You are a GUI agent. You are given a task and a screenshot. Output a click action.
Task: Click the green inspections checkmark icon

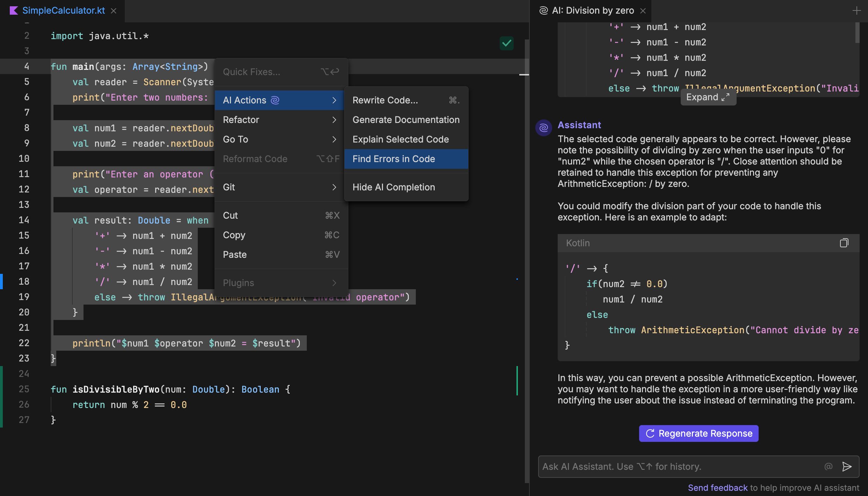tap(506, 43)
